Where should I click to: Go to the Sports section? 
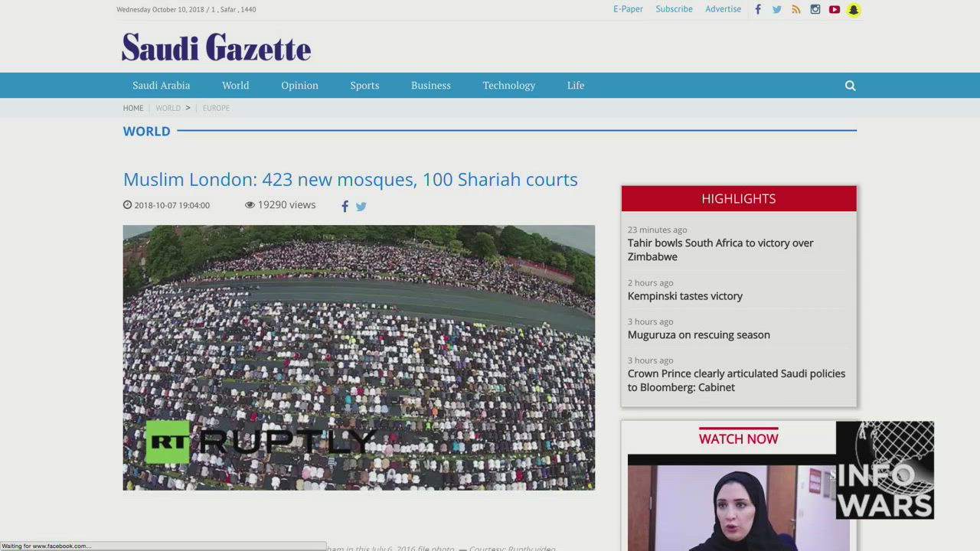(x=364, y=86)
